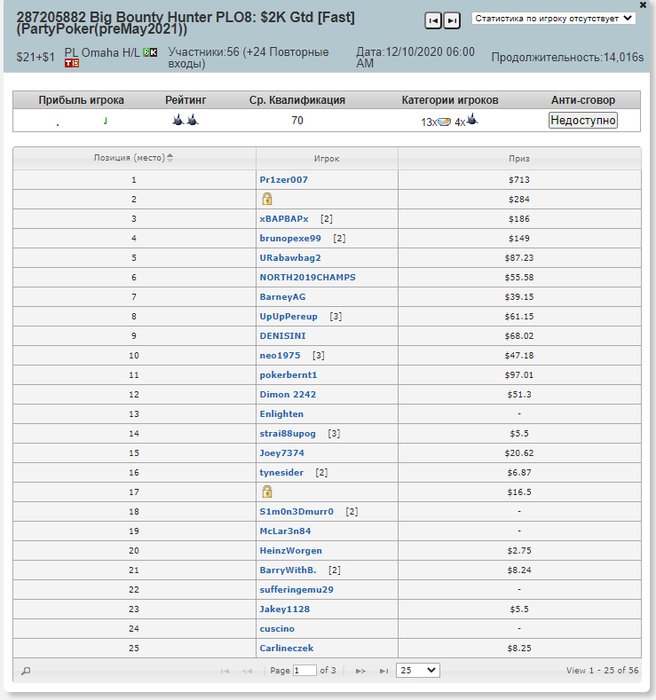
Task: Close the tournament popup window
Action: pos(643,5)
